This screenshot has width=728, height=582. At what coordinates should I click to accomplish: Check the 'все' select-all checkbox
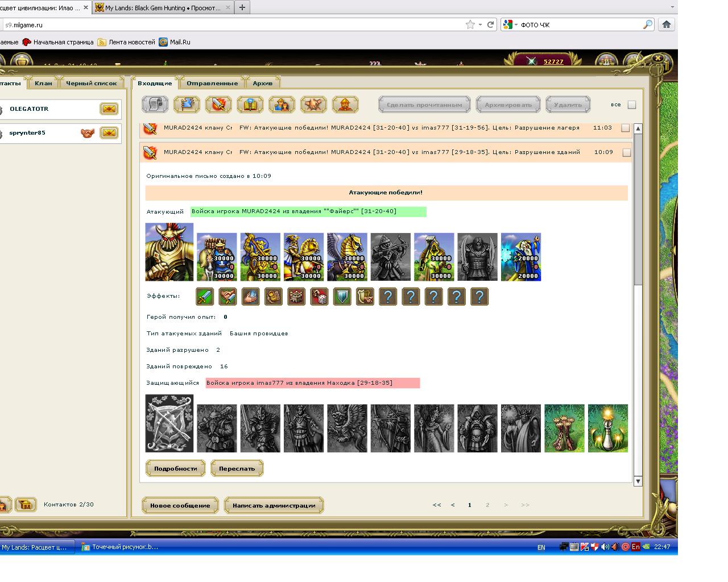pyautogui.click(x=631, y=105)
